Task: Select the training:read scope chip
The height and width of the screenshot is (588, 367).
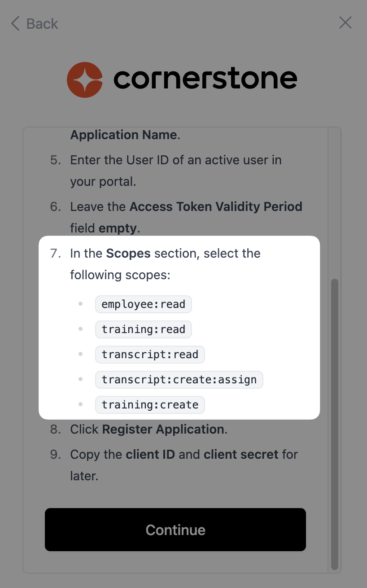Action: (144, 329)
